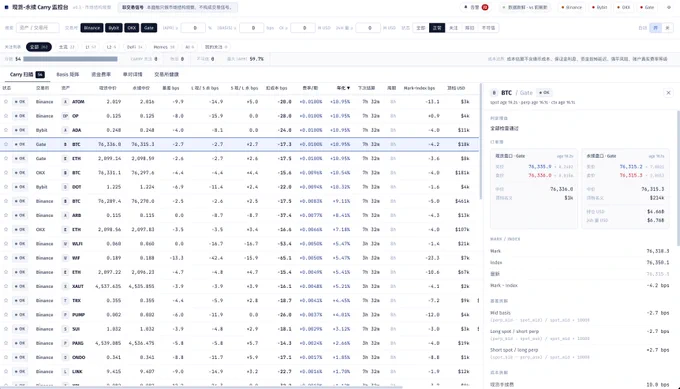Select the Gate ETH 2,099.14 price cell

(110, 159)
